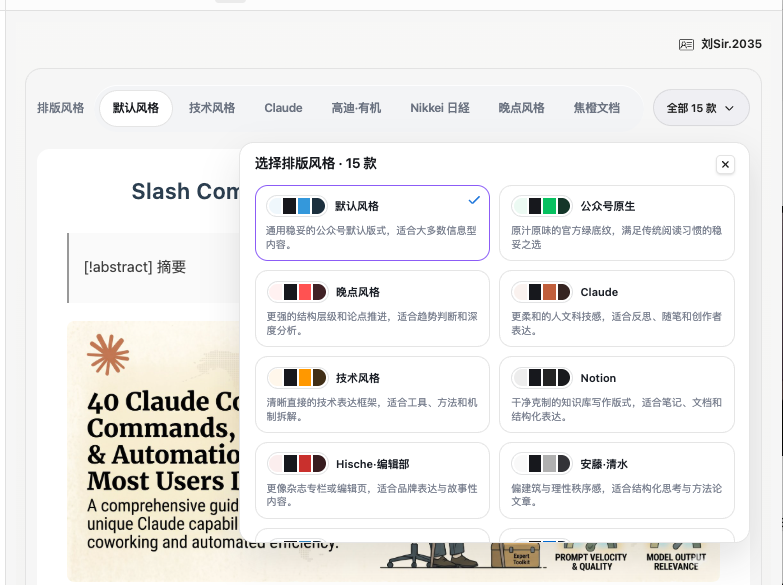Click the Notion card description text
783x585 pixels.
tap(616, 409)
